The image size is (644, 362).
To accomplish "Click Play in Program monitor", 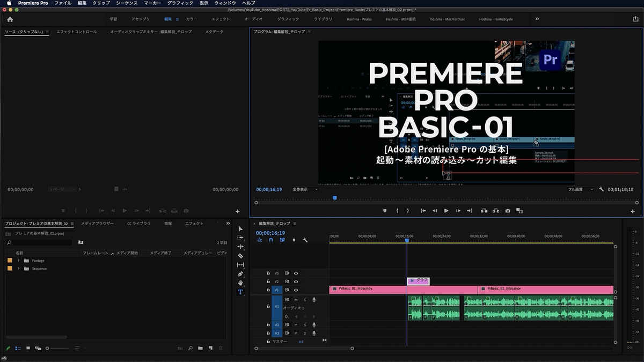I will [x=446, y=211].
